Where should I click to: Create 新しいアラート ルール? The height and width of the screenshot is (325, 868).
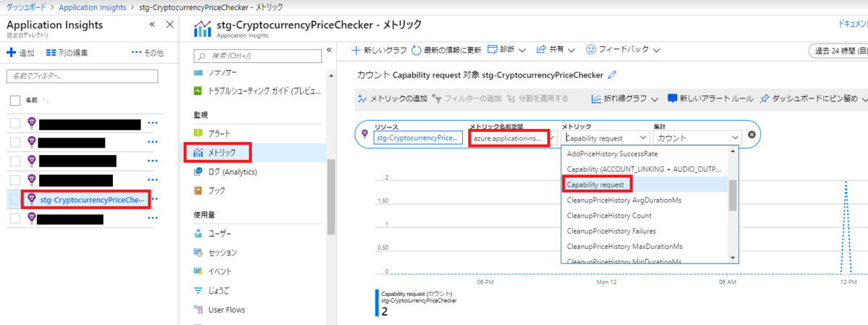710,98
